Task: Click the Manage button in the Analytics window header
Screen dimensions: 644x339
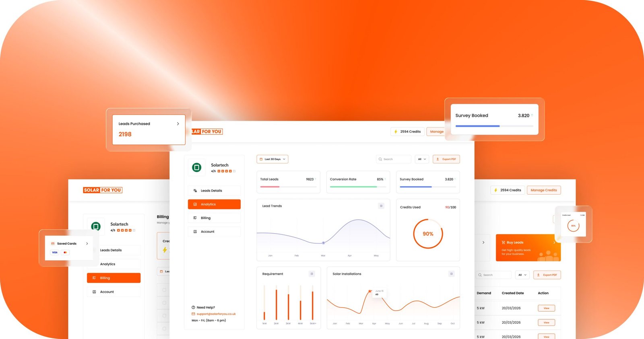Action: pyautogui.click(x=436, y=131)
